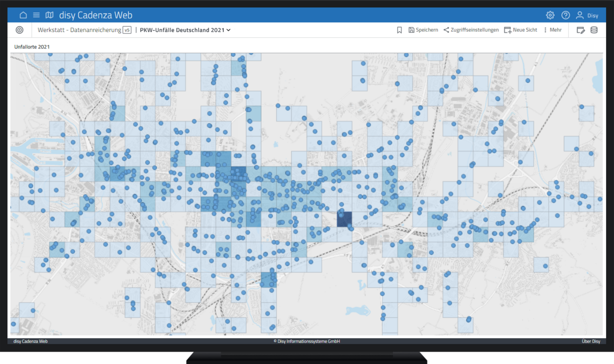
Task: Click Speichern to save
Action: click(423, 30)
